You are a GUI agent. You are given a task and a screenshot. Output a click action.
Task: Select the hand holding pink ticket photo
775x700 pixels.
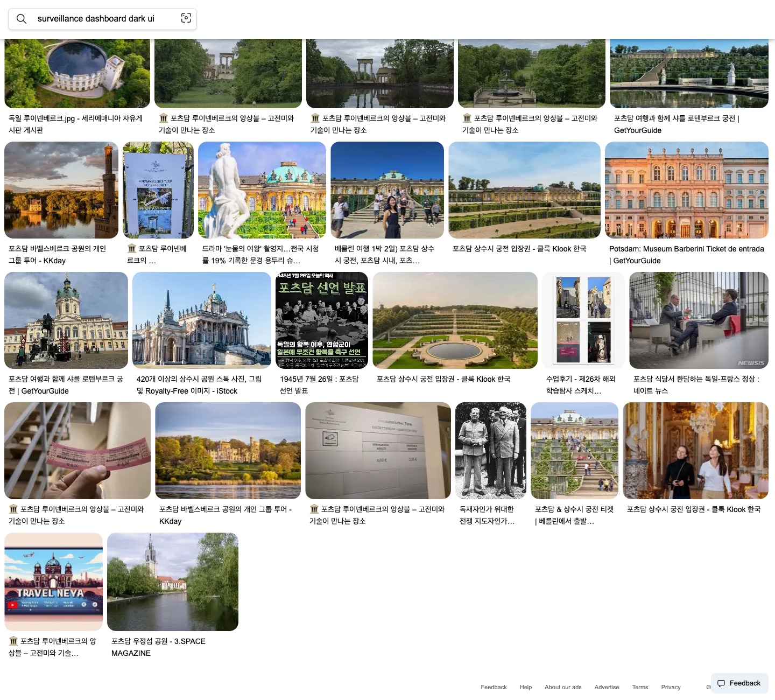[77, 451]
